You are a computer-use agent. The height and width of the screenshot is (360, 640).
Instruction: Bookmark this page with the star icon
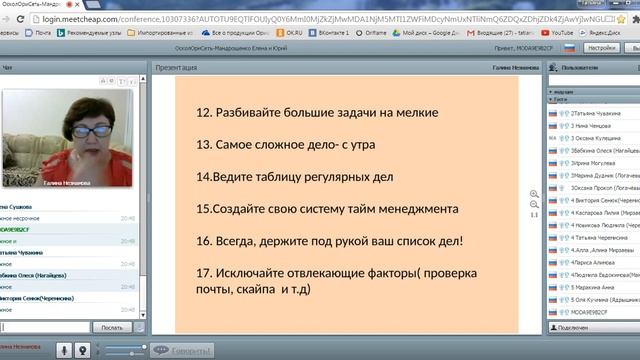621,19
